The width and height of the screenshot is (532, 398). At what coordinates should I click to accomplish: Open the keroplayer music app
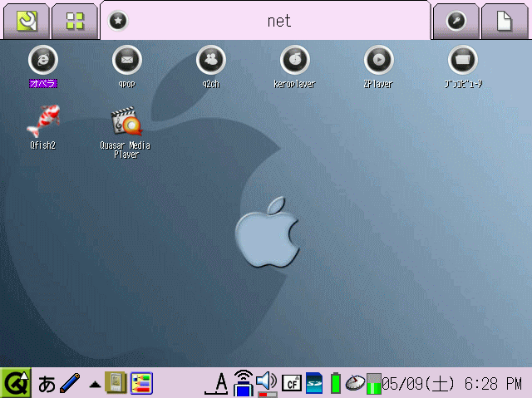[294, 66]
